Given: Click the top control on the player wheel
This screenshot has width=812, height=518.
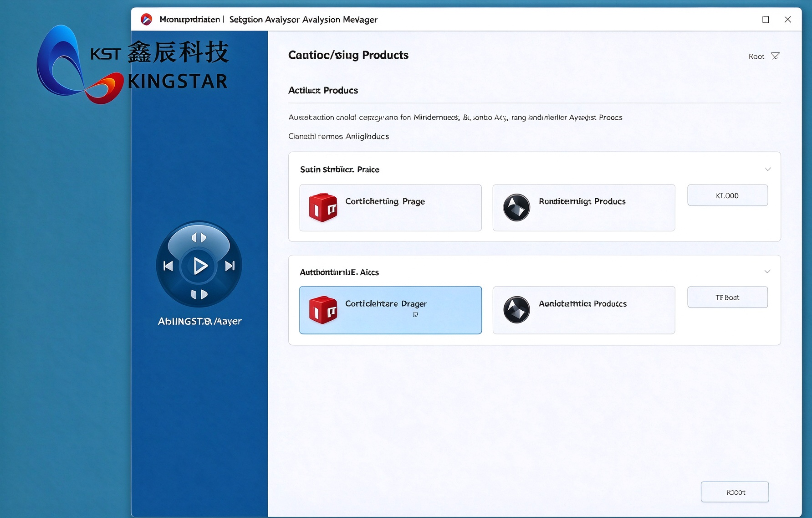Looking at the screenshot, I should coord(199,237).
